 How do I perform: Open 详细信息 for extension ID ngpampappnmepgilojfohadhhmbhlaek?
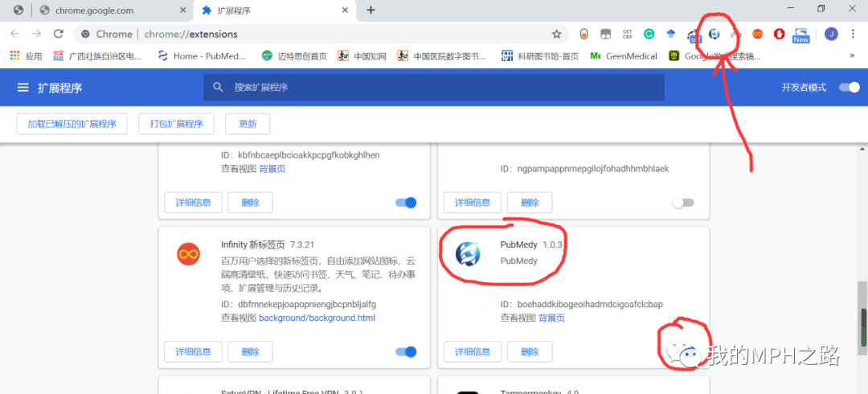tap(473, 203)
